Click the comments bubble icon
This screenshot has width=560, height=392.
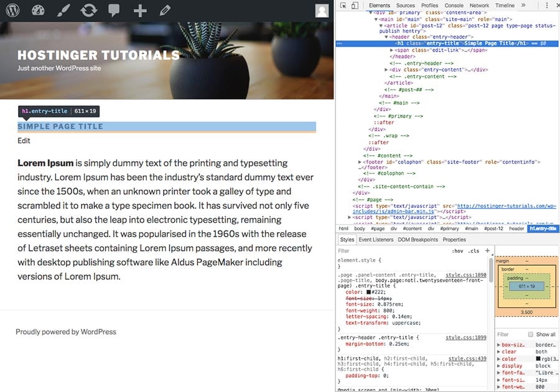tap(114, 9)
